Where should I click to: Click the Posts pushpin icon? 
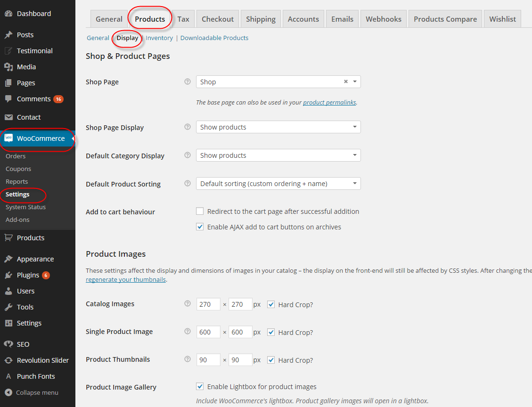(x=8, y=35)
